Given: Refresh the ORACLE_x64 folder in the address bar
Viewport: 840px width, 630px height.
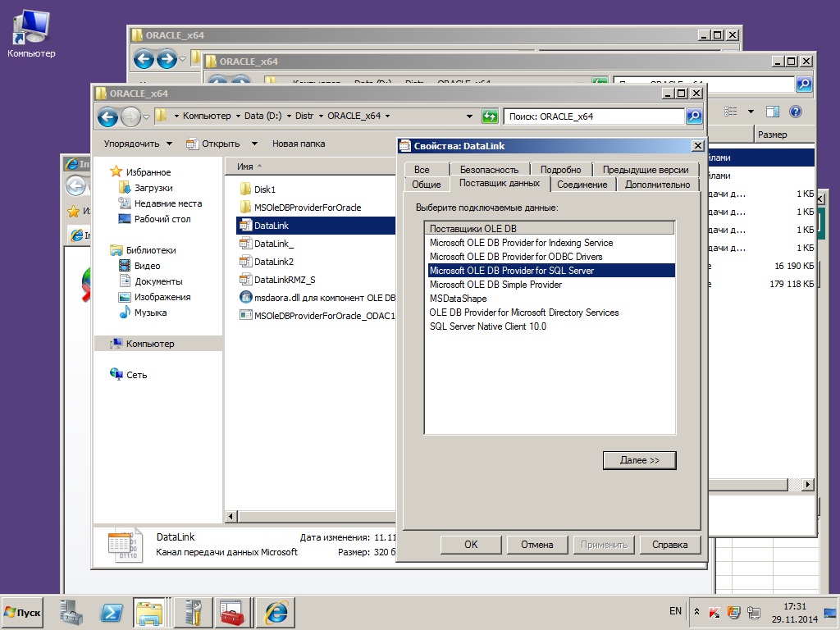Looking at the screenshot, I should click(490, 116).
